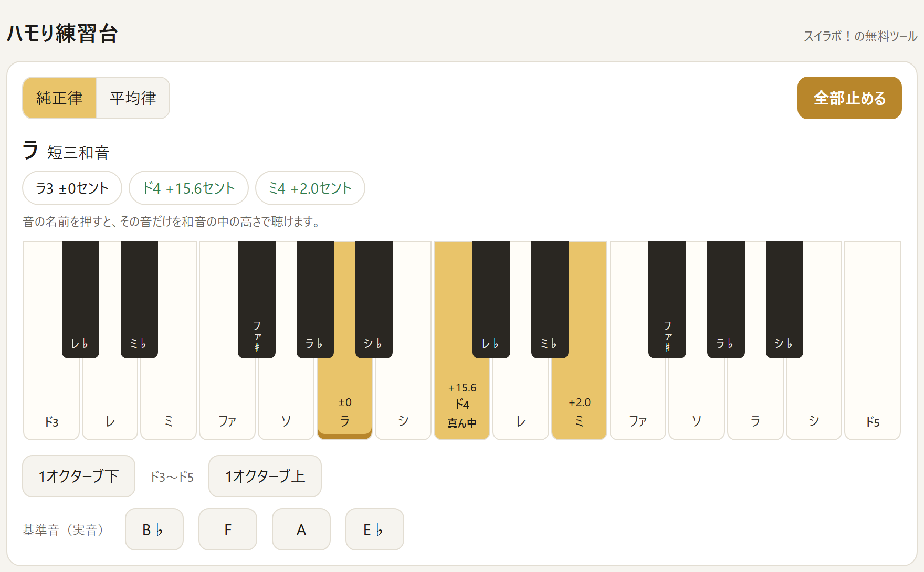Switch to 純正律 tuning mode

click(59, 98)
